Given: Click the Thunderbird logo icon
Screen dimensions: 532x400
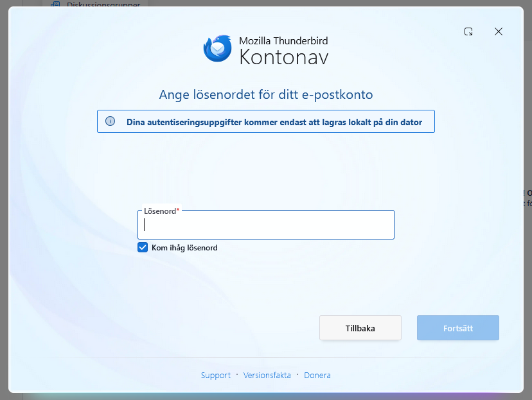Looking at the screenshot, I should 217,48.
